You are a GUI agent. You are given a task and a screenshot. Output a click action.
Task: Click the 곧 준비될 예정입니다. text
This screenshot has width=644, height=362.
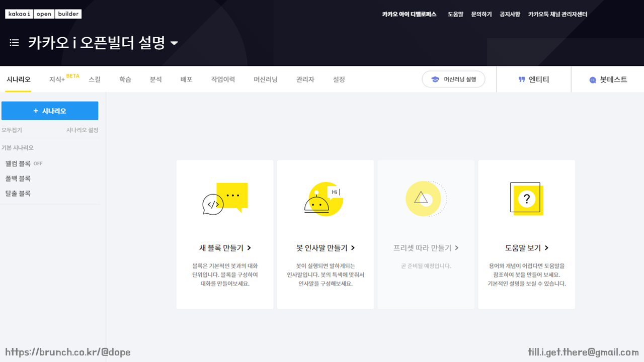tap(426, 266)
